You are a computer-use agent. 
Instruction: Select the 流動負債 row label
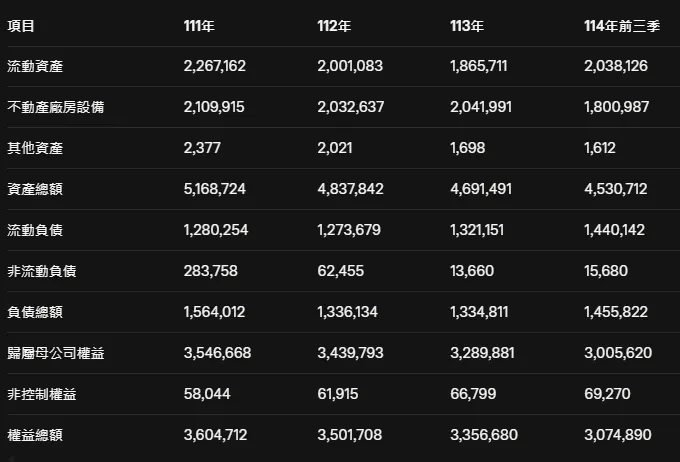coord(35,230)
